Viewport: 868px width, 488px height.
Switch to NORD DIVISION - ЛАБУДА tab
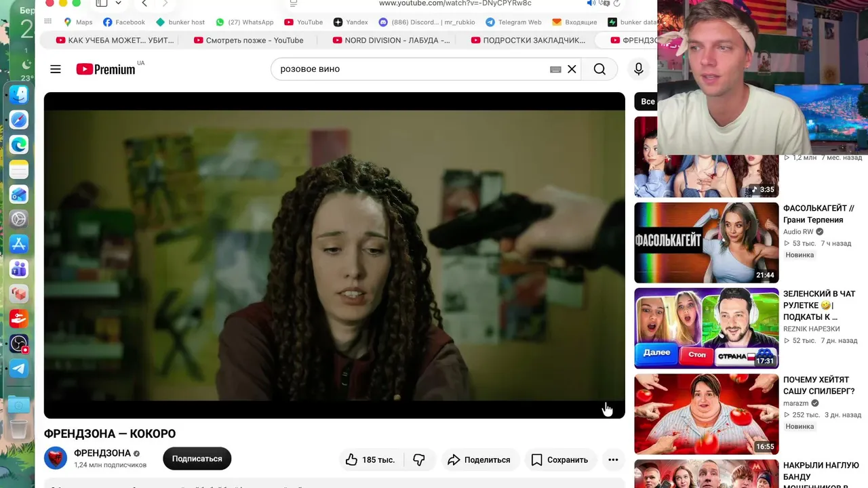pyautogui.click(x=391, y=40)
